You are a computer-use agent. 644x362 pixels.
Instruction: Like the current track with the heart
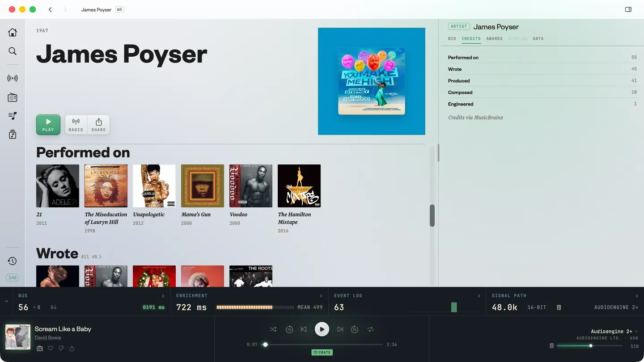[51, 349]
